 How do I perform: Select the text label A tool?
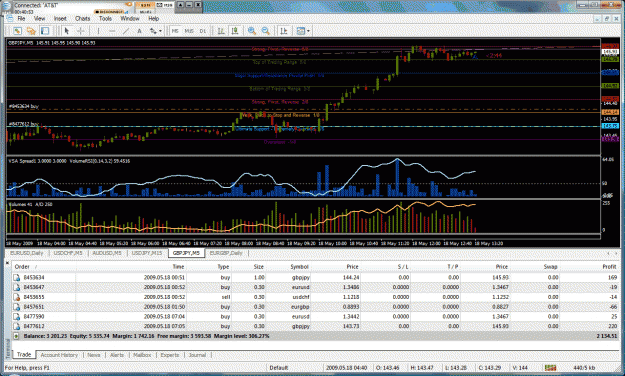139,31
